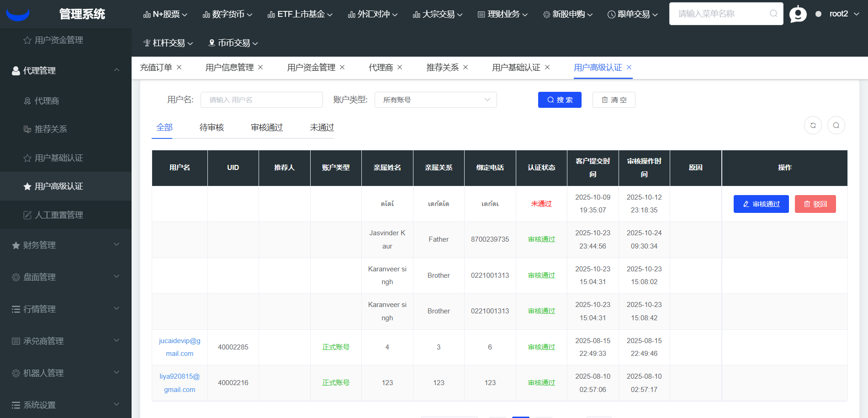Close the 用户高级认证 tab
The height and width of the screenshot is (418, 868).
coord(629,67)
